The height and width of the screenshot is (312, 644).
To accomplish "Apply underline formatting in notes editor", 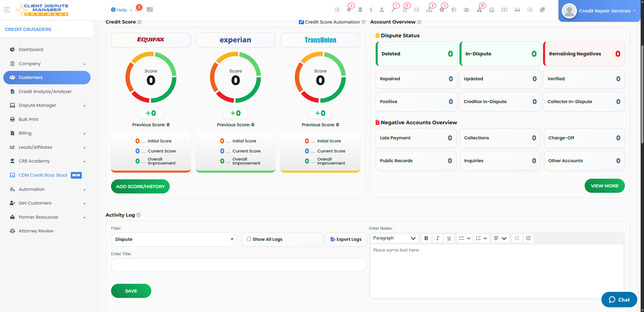I will pyautogui.click(x=449, y=238).
